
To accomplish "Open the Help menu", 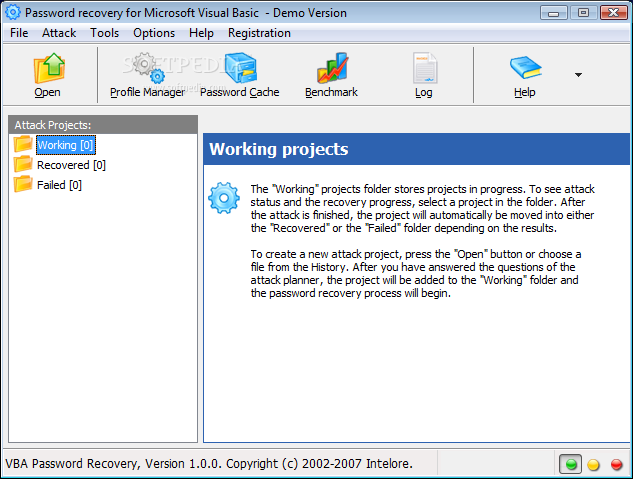I will (201, 33).
